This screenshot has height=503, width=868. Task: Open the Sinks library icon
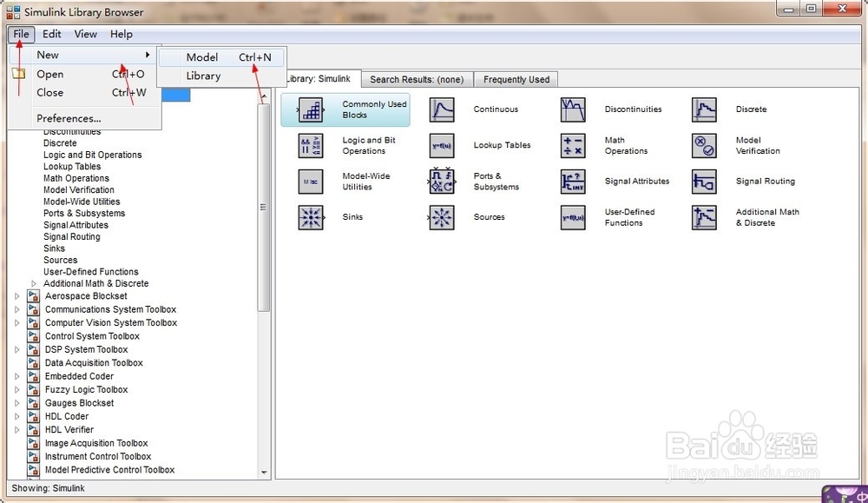[311, 218]
